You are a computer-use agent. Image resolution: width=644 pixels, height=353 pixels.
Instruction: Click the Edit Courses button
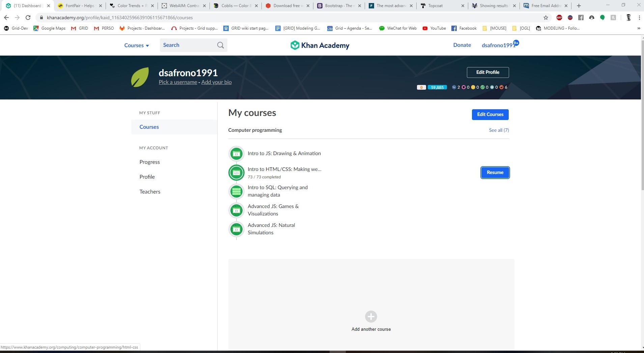490,115
